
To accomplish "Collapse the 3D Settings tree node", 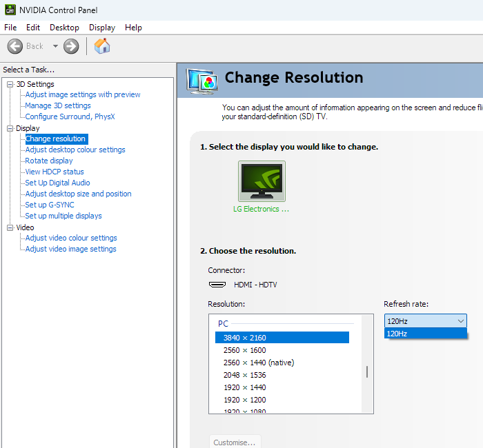I will pyautogui.click(x=10, y=84).
